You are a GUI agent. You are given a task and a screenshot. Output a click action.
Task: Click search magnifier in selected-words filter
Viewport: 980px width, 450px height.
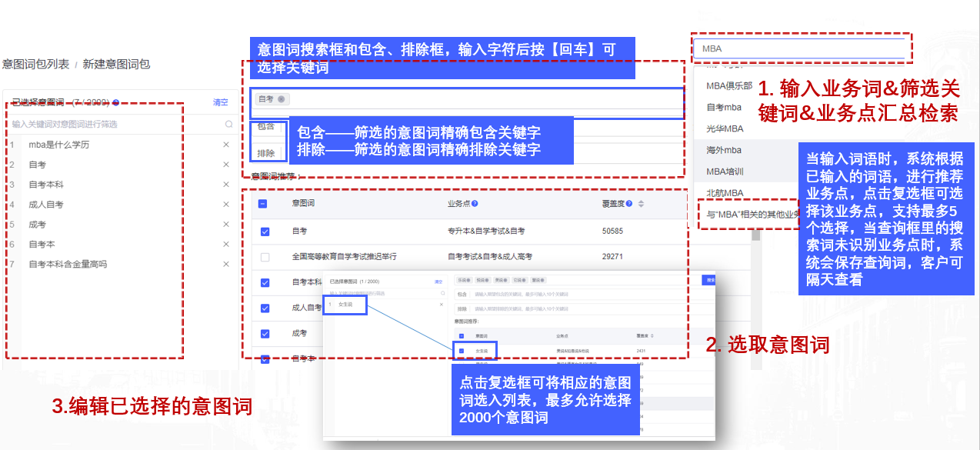pos(228,124)
